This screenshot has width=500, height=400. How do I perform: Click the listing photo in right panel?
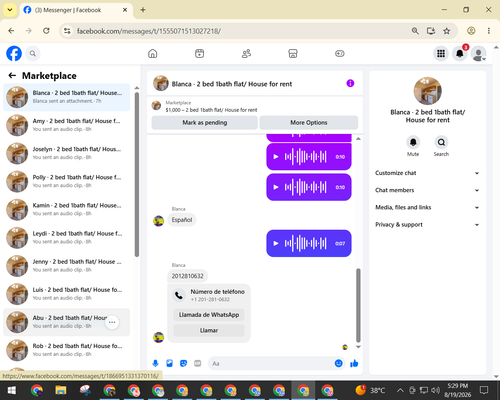pyautogui.click(x=427, y=91)
